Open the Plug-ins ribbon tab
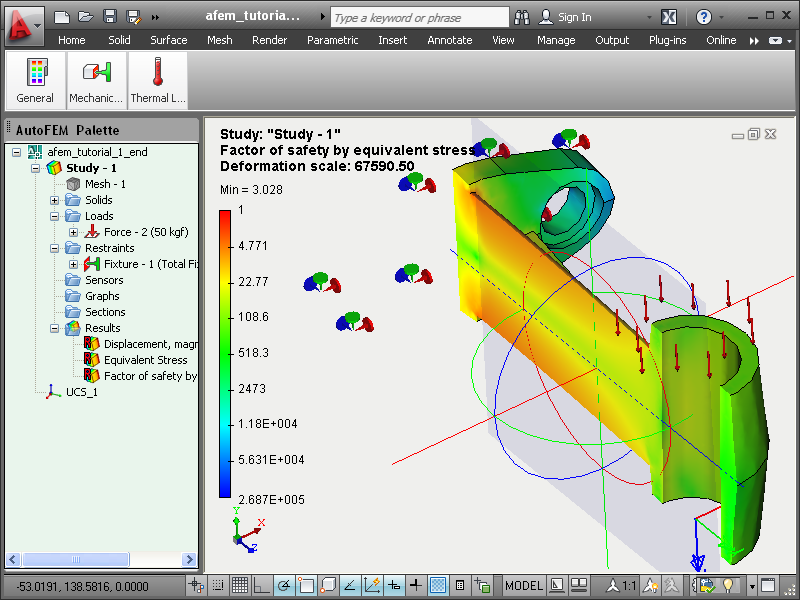800x600 pixels. [667, 40]
